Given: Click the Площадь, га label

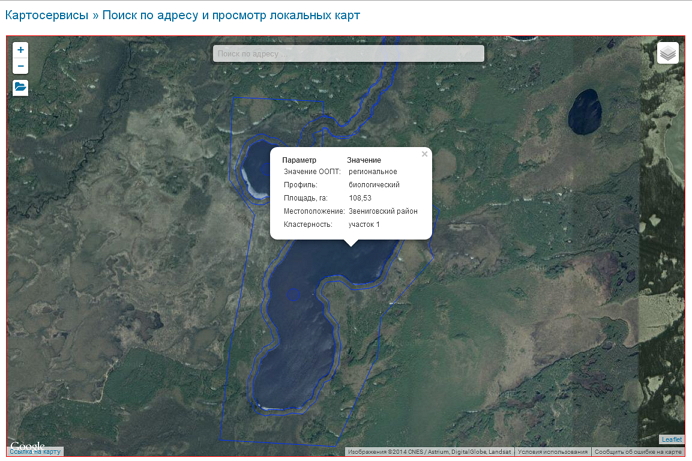Looking at the screenshot, I should pos(305,198).
